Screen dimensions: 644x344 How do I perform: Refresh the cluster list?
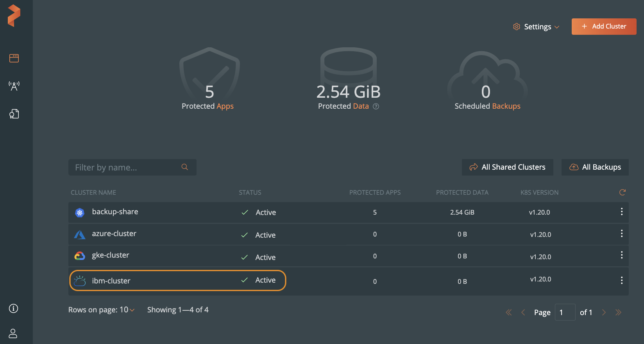click(622, 192)
